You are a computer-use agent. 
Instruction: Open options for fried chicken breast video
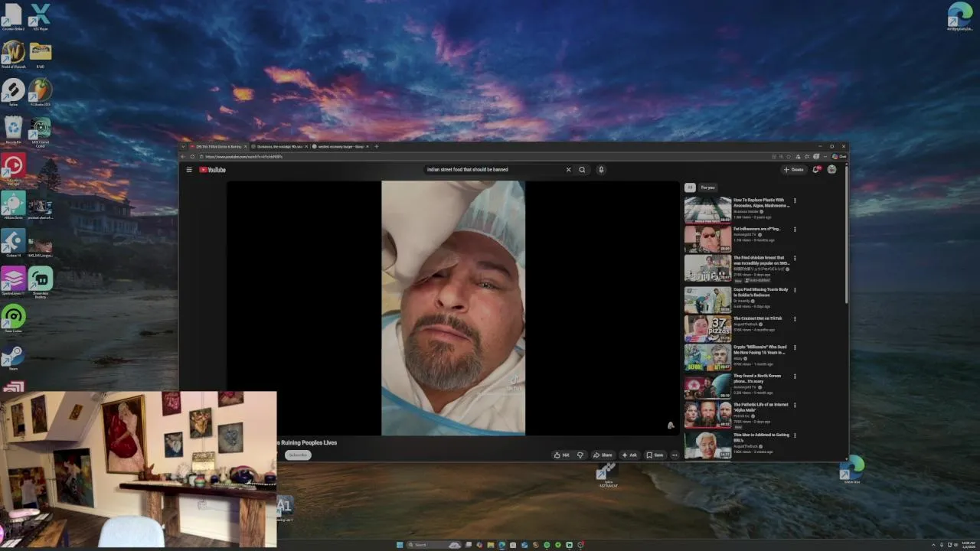[795, 258]
